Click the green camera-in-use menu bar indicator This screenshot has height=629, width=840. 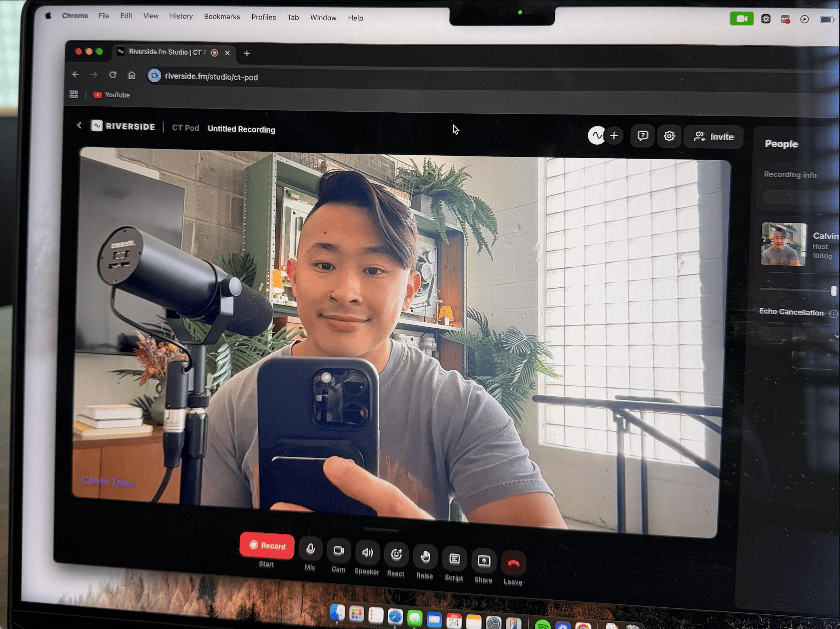click(741, 19)
